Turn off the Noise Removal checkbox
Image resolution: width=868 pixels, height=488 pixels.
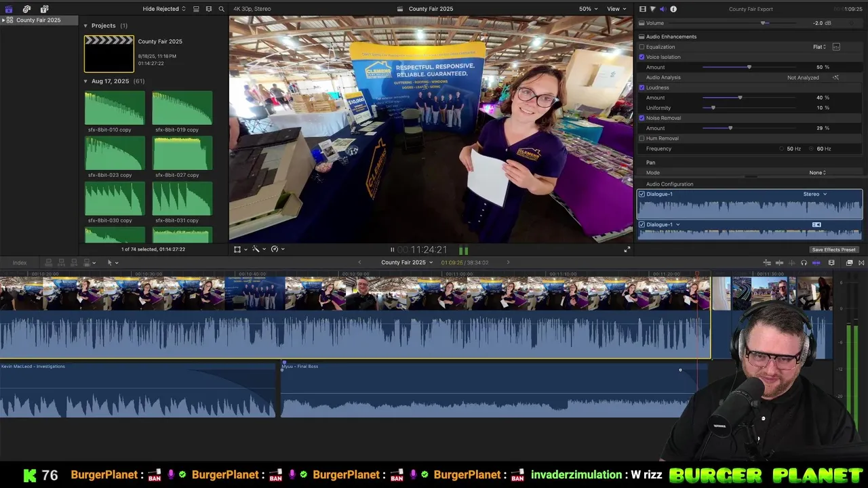642,118
